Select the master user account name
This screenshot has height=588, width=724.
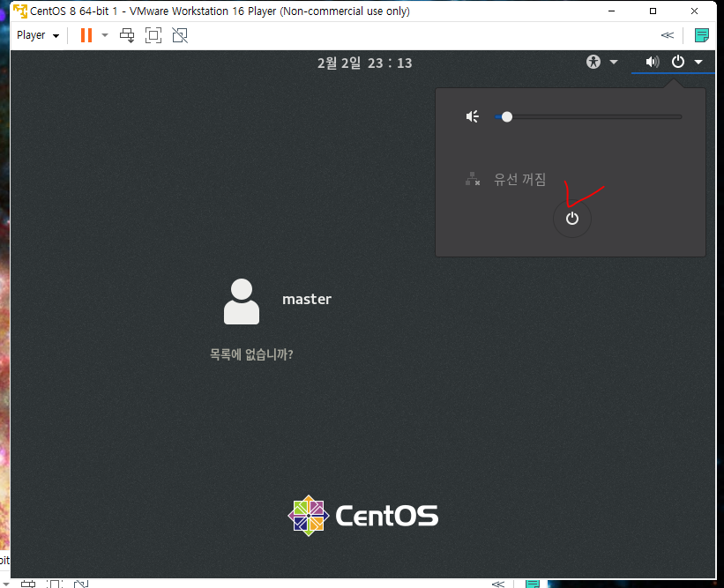click(307, 300)
